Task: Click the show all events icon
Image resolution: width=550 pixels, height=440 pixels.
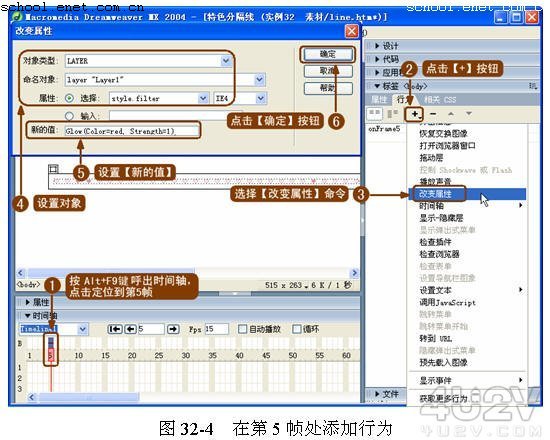Action: click(x=393, y=113)
